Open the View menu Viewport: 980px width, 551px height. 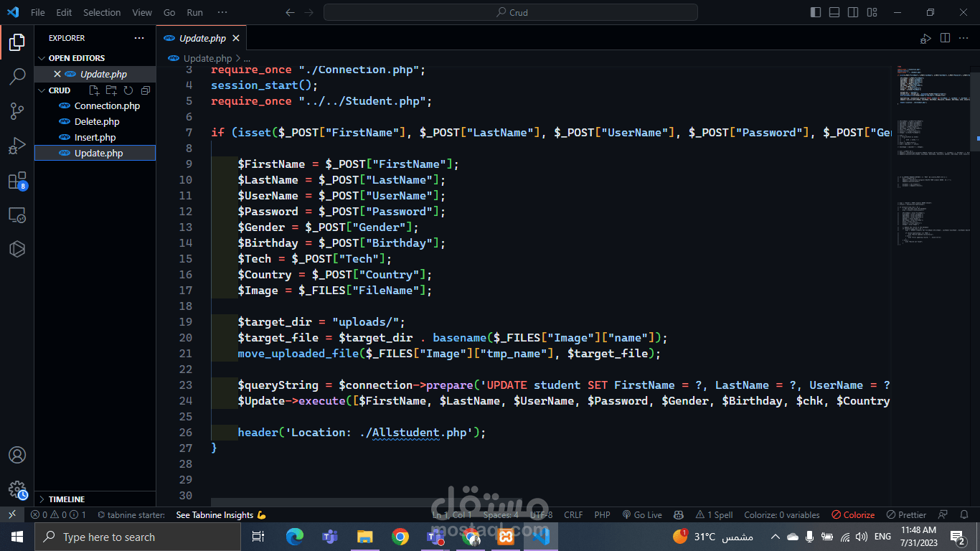(x=142, y=12)
